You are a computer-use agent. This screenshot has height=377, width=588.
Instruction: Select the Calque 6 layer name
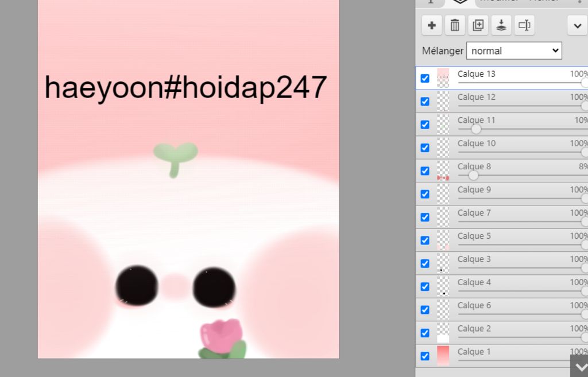474,305
